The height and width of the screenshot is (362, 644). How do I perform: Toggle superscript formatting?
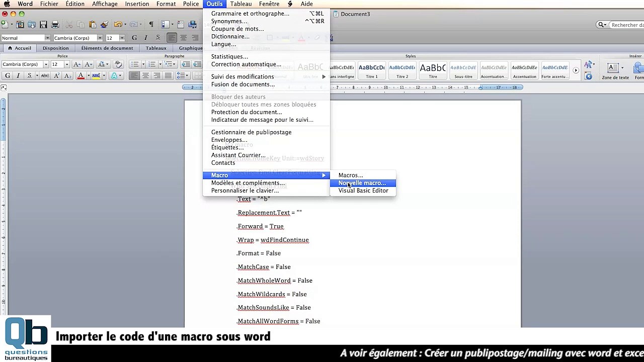coord(56,76)
